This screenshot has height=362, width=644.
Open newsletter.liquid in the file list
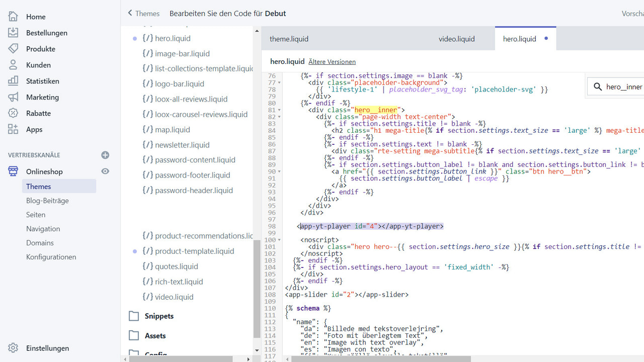click(x=182, y=145)
